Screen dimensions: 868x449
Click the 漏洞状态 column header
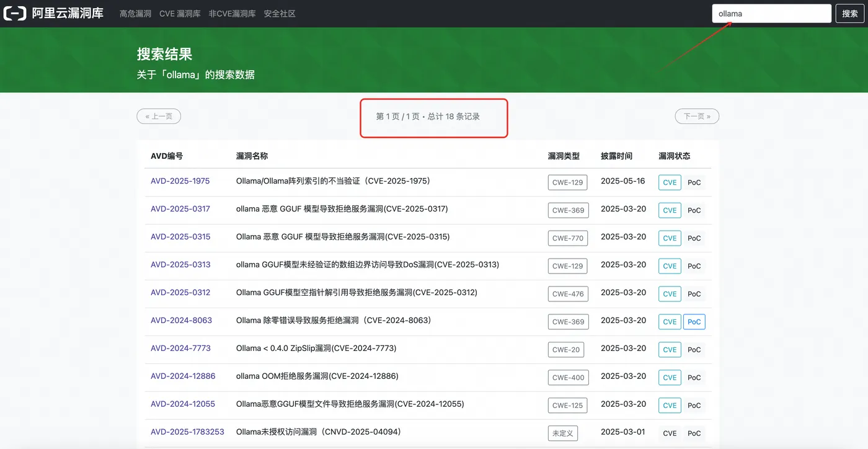tap(675, 156)
